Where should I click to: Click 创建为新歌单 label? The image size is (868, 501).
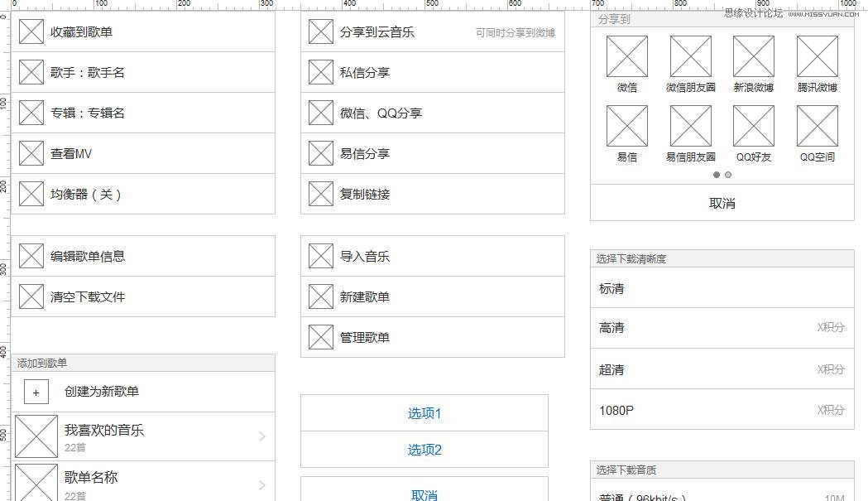point(101,391)
